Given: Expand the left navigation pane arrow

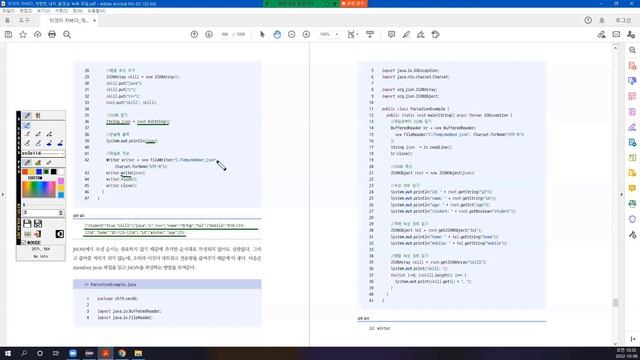Looking at the screenshot, I should pos(3,195).
